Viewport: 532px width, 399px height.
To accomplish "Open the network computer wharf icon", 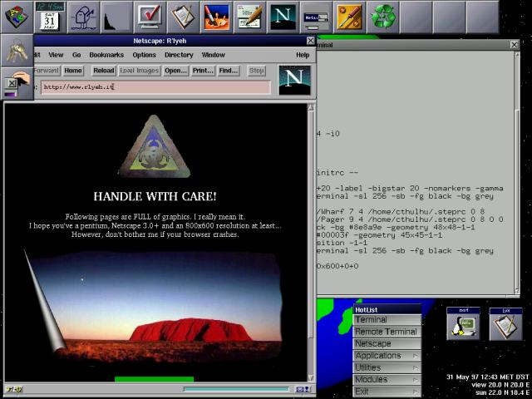I will click(316, 17).
